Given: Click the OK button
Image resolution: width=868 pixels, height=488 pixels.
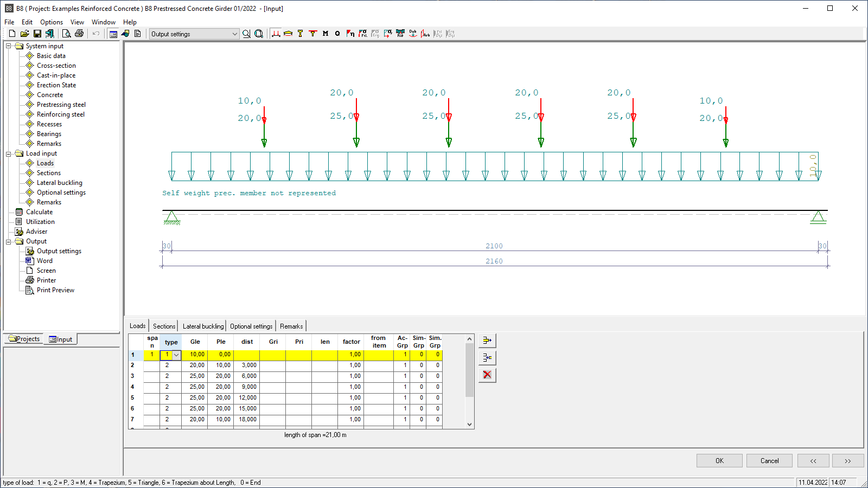Looking at the screenshot, I should tap(719, 461).
